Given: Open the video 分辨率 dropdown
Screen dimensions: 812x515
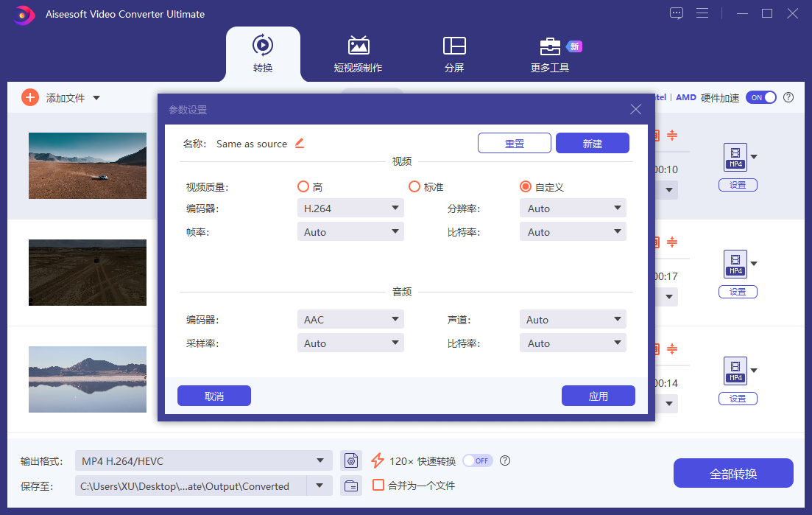Looking at the screenshot, I should click(x=573, y=209).
